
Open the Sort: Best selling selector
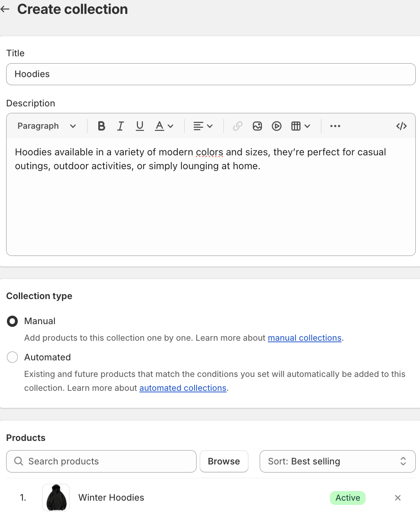[x=338, y=461]
